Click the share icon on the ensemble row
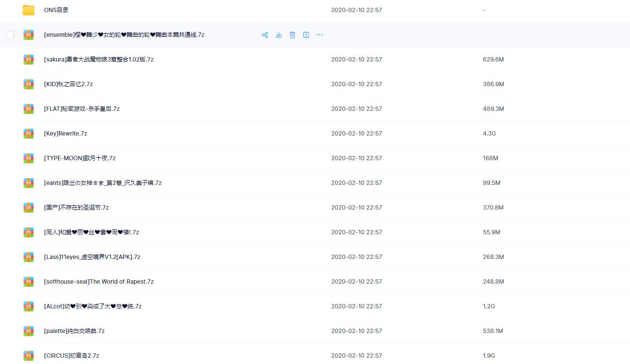The width and height of the screenshot is (630, 364). (265, 35)
